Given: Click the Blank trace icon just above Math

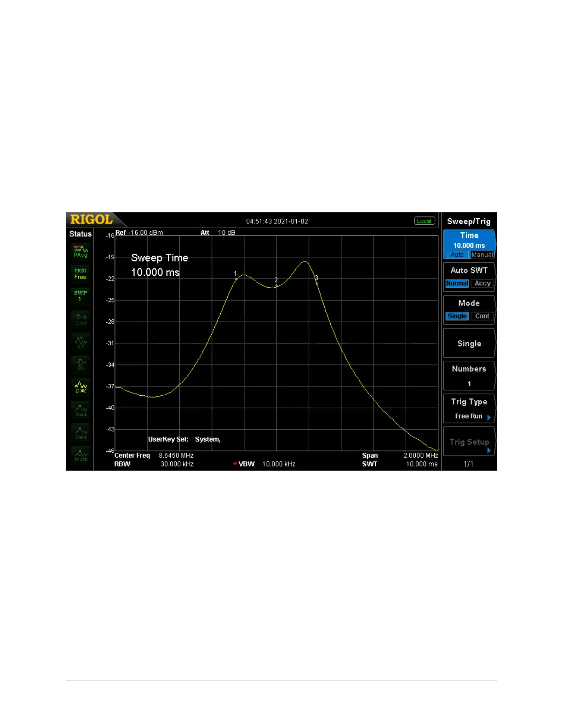Looking at the screenshot, I should click(x=80, y=433).
